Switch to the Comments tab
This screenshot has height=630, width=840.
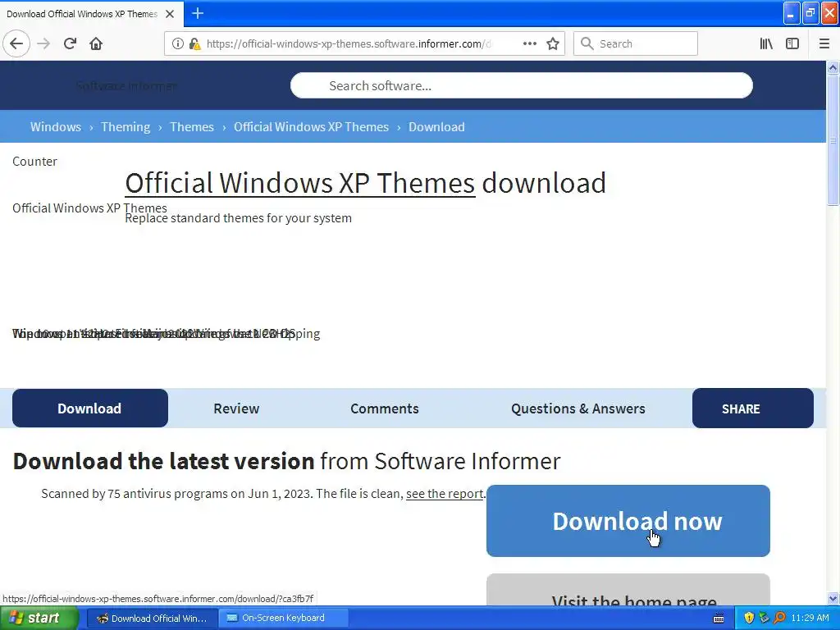[385, 409]
